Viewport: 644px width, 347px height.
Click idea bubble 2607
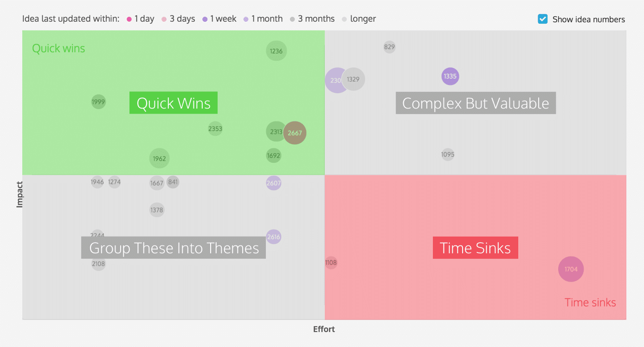tap(274, 183)
